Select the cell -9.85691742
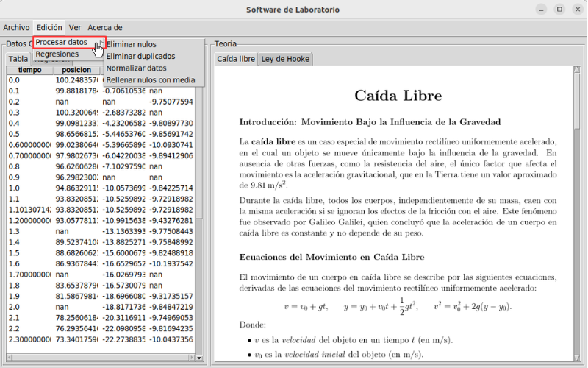 point(171,135)
